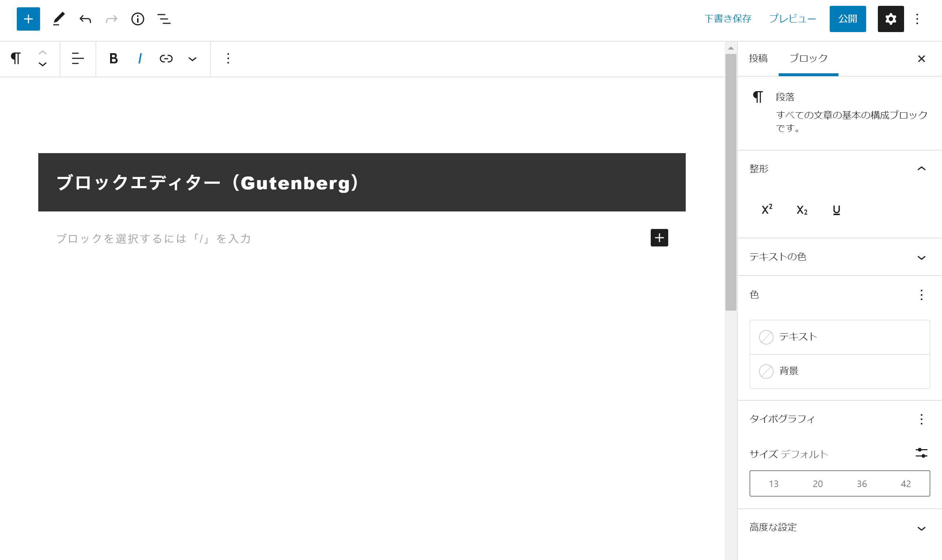Move block down with the down chevron
Image resolution: width=942 pixels, height=560 pixels.
pyautogui.click(x=43, y=65)
